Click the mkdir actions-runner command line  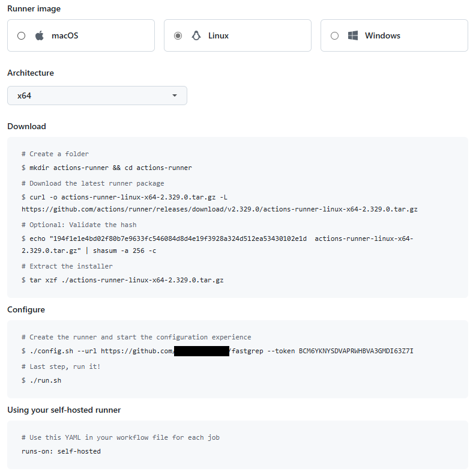click(107, 168)
